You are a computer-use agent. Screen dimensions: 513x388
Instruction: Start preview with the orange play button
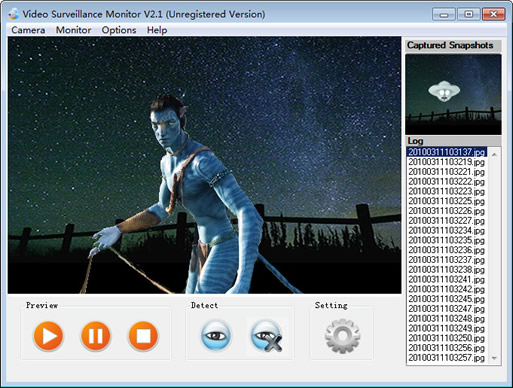(48, 336)
